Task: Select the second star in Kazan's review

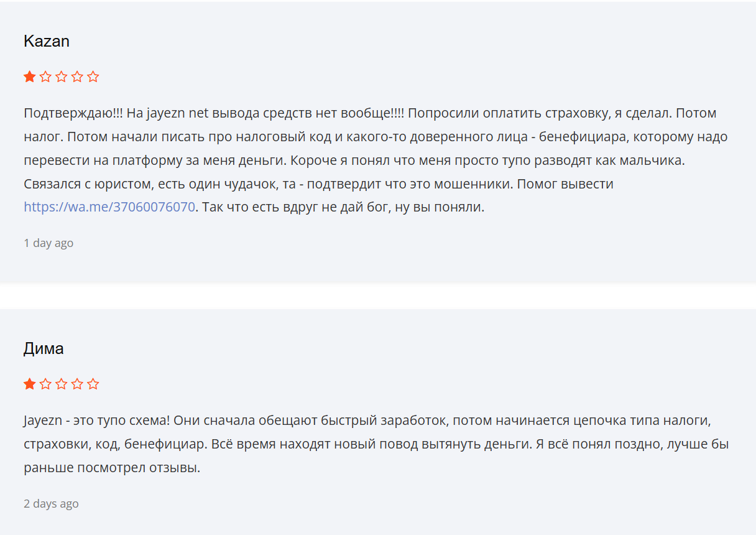Action: pos(45,77)
